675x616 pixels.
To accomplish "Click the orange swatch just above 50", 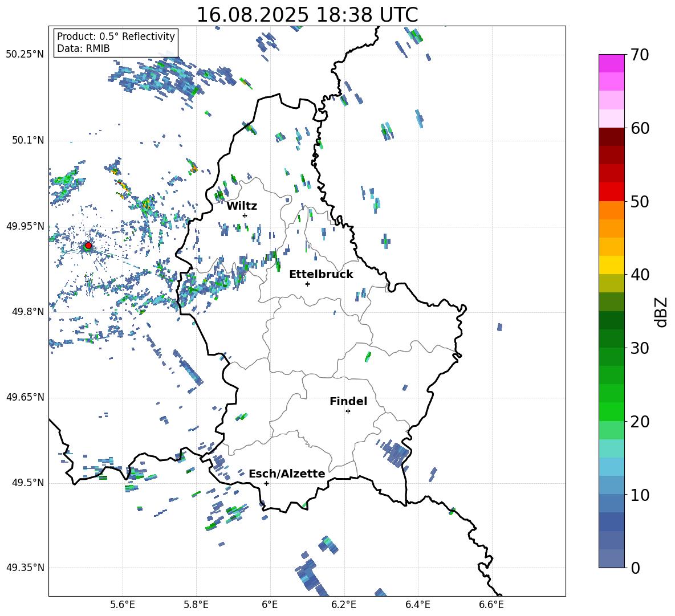I will (612, 210).
